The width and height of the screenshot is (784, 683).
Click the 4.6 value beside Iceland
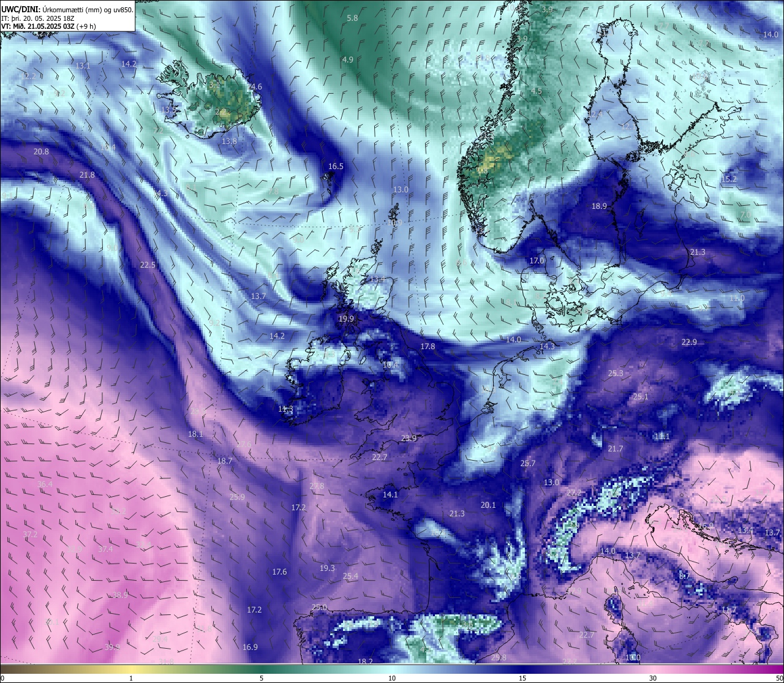[x=256, y=87]
